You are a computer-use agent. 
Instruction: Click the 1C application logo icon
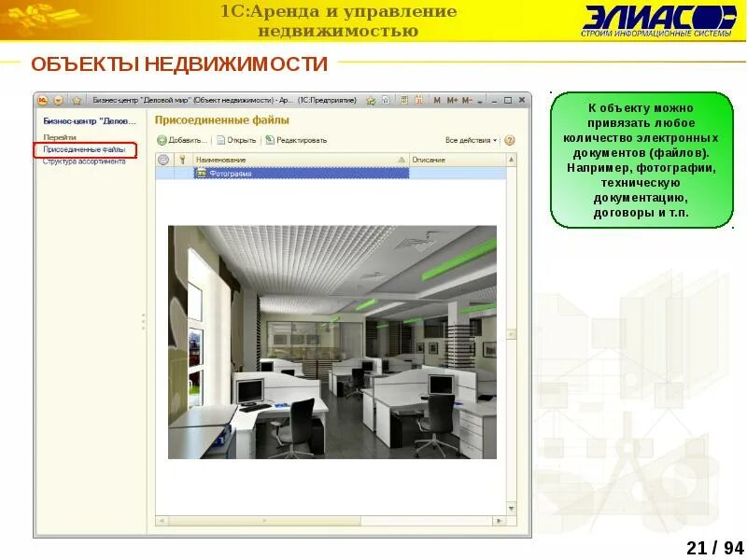pos(43,101)
